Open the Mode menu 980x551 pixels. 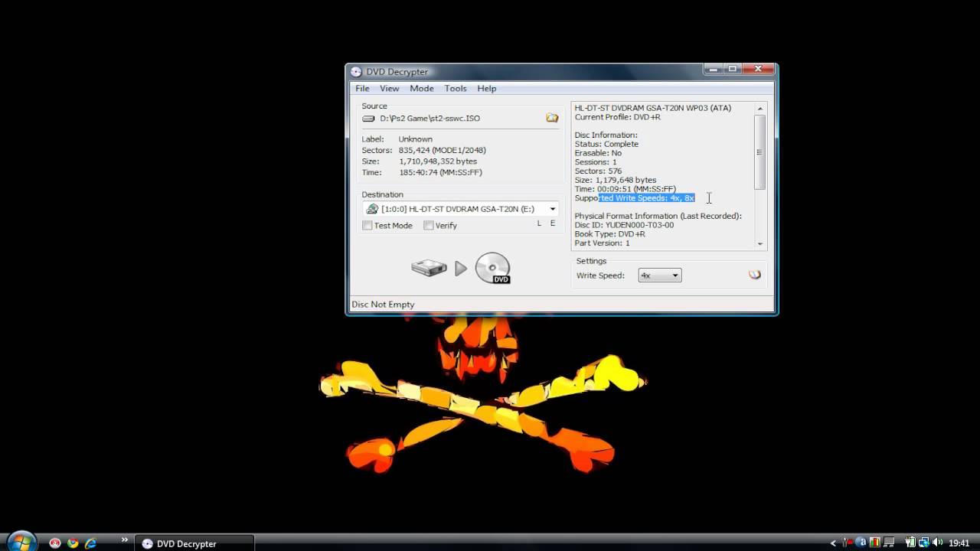[x=421, y=89]
